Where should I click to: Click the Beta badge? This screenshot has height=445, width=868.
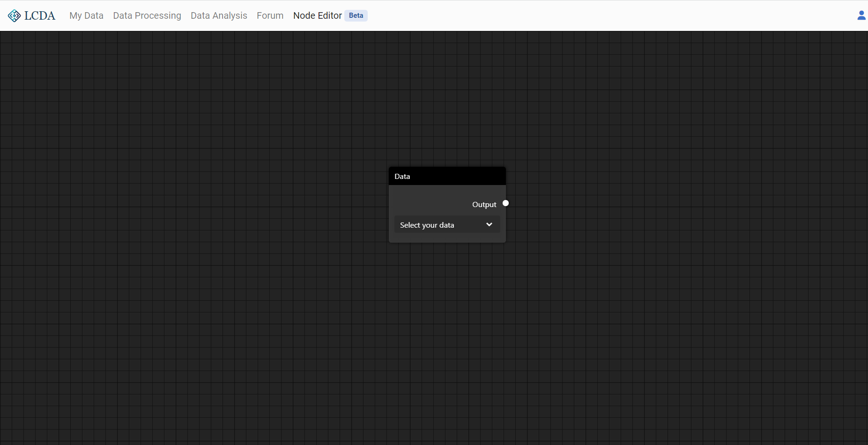pyautogui.click(x=356, y=15)
